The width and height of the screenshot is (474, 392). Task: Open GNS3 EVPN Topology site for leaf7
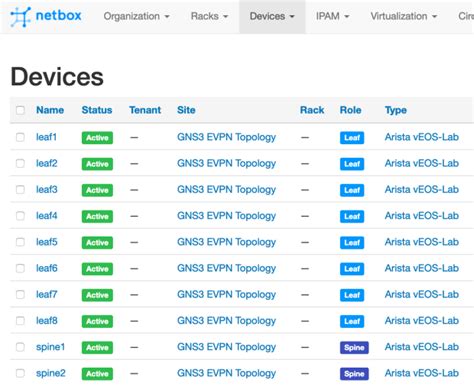click(226, 295)
